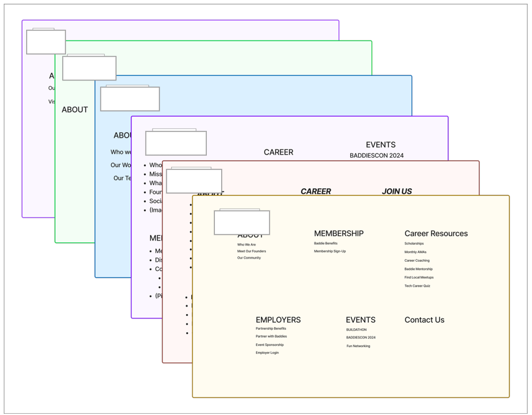This screenshot has width=532, height=415.
Task: Click BADDIESCON 2024 in the yellow frame
Action: pyautogui.click(x=361, y=338)
